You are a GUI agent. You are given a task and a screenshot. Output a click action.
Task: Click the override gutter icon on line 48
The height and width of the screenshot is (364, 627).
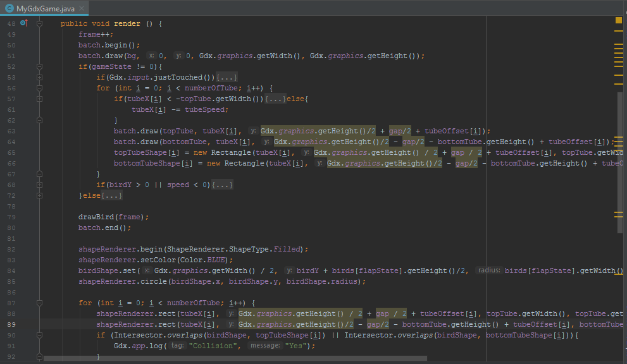pos(24,23)
